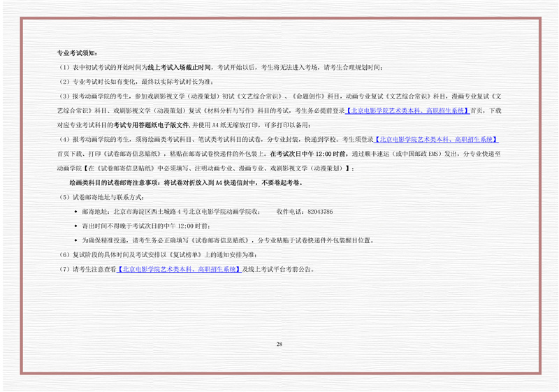559x392 pixels.
Task: Click the phone number 82043786
Action: [318, 212]
